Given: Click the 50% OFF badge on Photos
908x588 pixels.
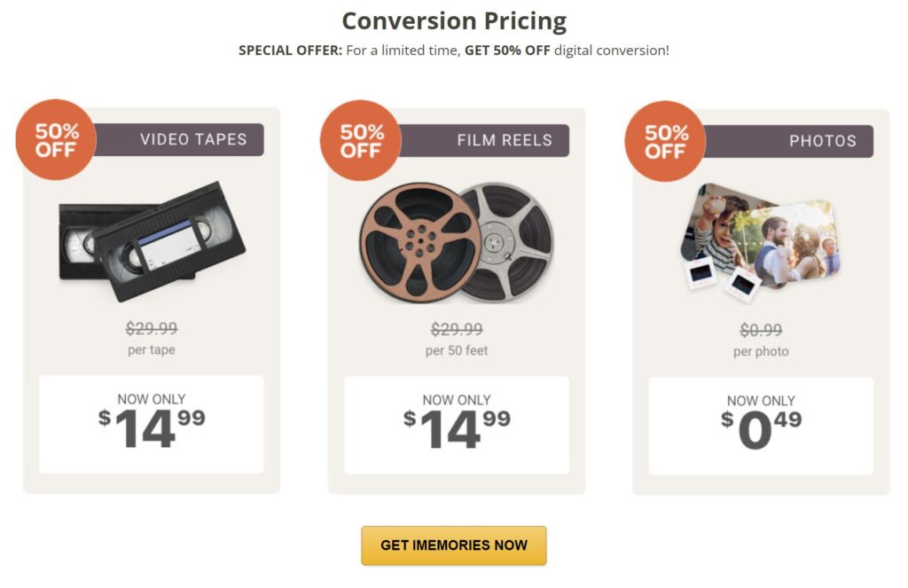Looking at the screenshot, I should tap(665, 141).
